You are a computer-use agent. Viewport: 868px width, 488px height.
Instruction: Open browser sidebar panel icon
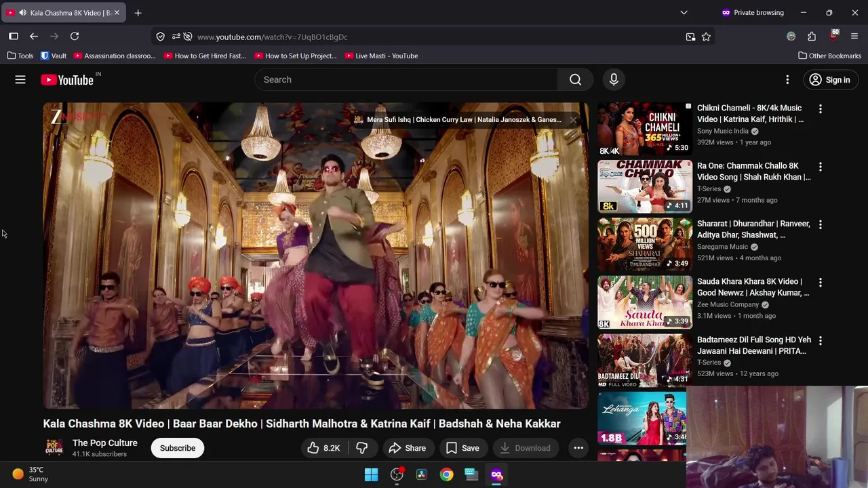(14, 37)
